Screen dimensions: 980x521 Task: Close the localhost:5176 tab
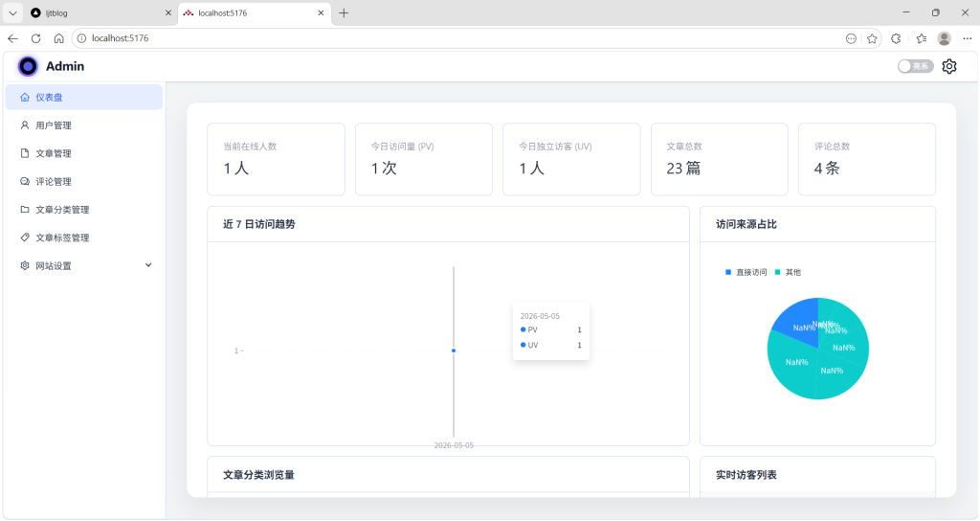pyautogui.click(x=321, y=12)
